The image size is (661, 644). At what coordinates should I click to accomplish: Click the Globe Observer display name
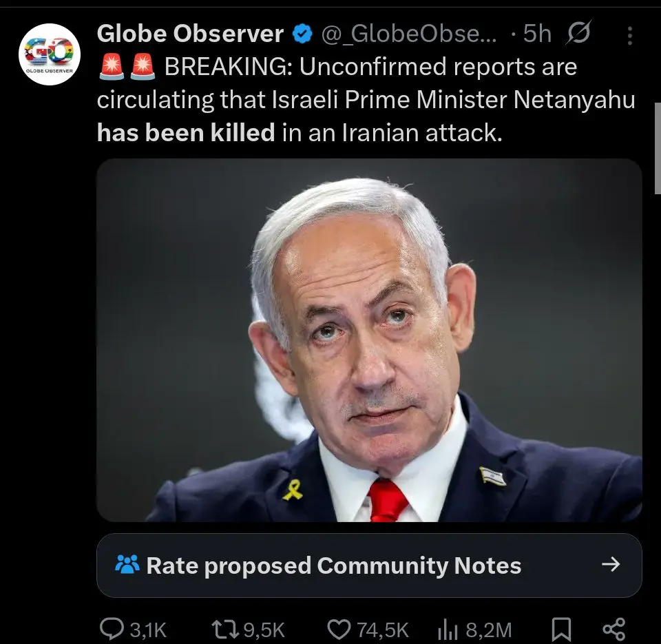pos(190,33)
